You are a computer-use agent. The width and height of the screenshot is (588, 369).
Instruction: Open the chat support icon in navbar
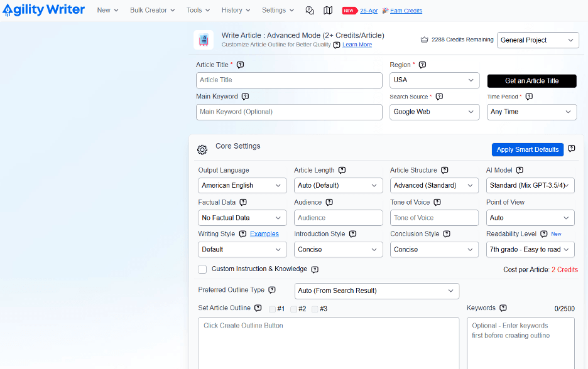point(310,11)
